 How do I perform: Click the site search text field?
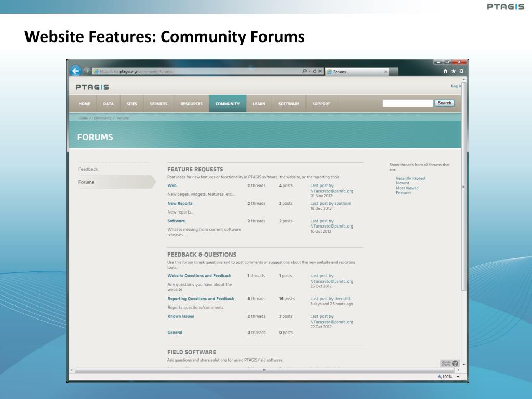click(x=407, y=103)
